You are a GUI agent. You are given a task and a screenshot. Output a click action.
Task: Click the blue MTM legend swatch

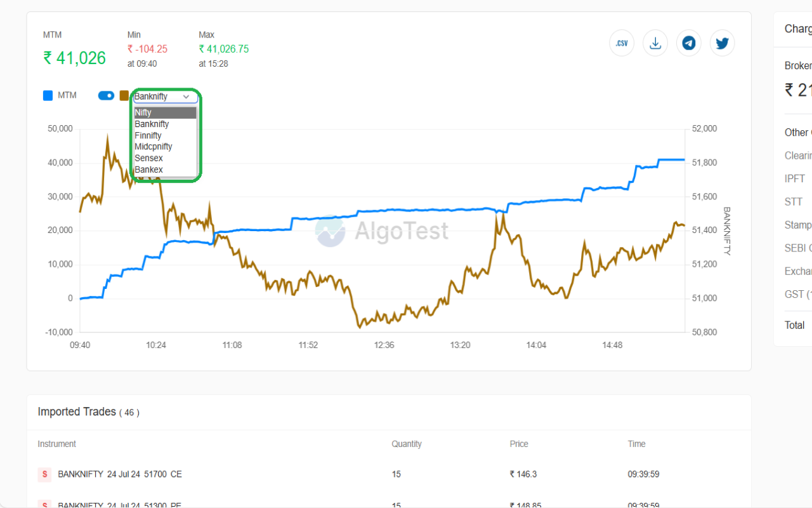(x=48, y=96)
